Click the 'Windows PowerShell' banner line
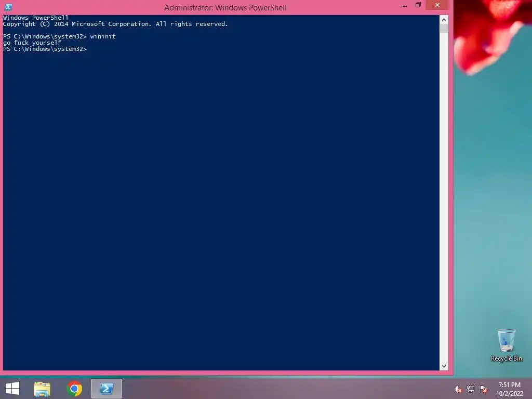This screenshot has width=532, height=399. click(x=36, y=18)
